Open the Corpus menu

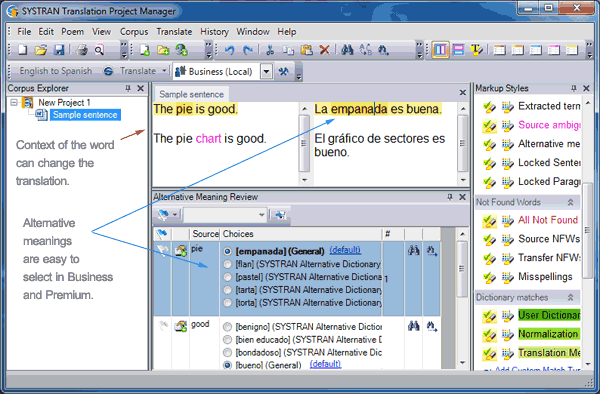(x=134, y=32)
